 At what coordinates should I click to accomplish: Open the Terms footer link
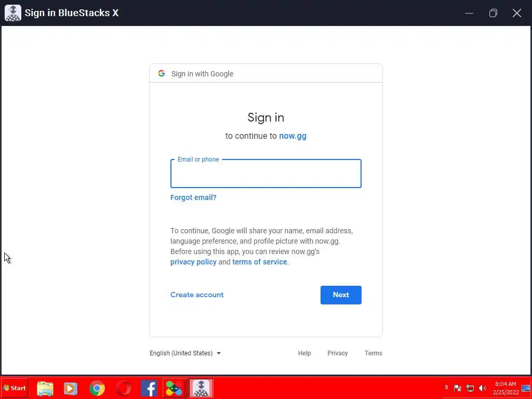click(x=373, y=353)
